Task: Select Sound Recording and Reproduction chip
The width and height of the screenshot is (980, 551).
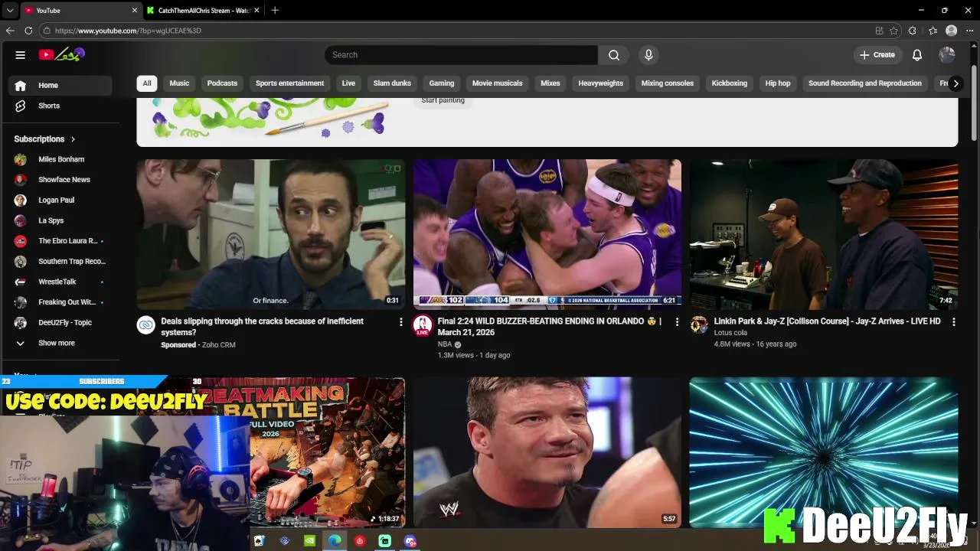Action: pos(865,83)
